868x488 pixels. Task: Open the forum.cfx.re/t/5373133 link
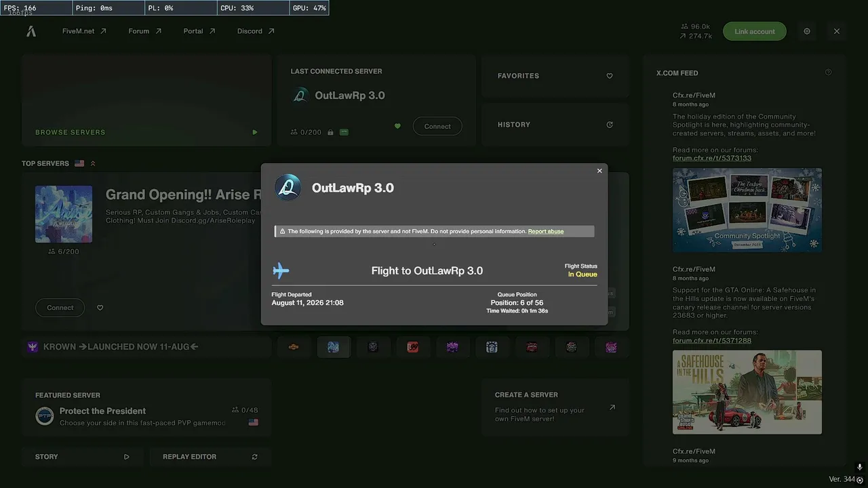pyautogui.click(x=712, y=159)
